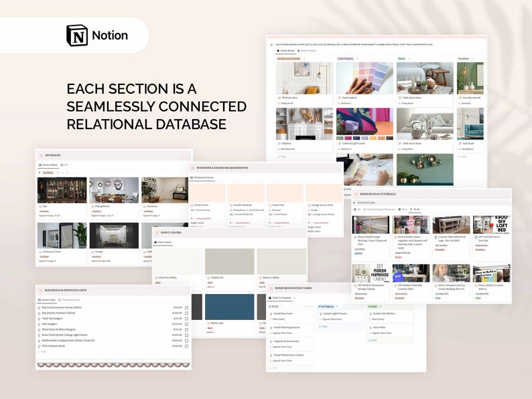The height and width of the screenshot is (399, 532).
Task: Open the DIY Loft Bed video thumbnail
Action: click(x=492, y=224)
